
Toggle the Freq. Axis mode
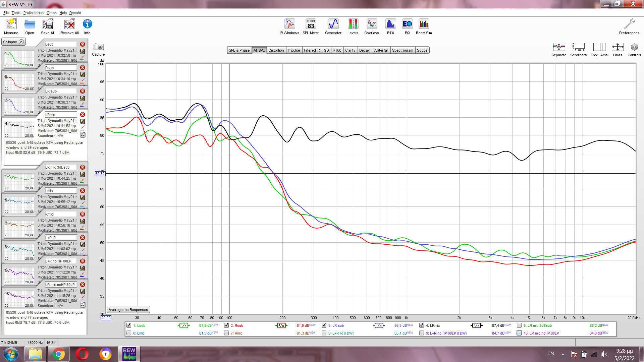[x=599, y=50]
